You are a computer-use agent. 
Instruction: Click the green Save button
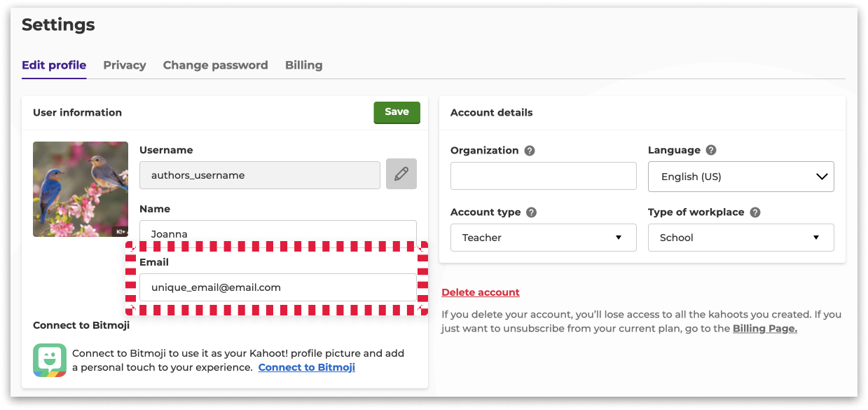pos(397,112)
